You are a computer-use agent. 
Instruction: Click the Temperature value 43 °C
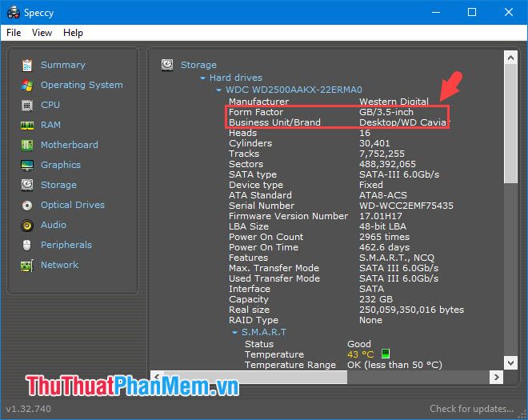pos(360,354)
